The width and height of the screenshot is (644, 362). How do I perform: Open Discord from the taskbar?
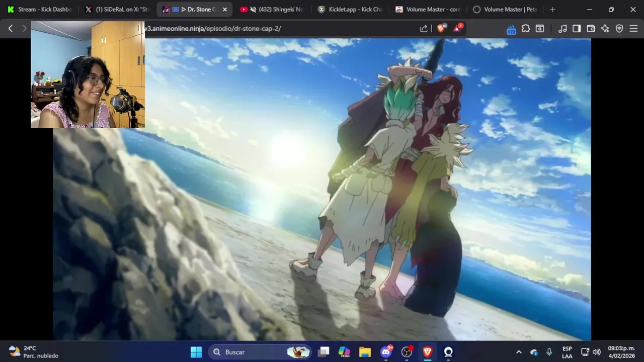click(386, 352)
